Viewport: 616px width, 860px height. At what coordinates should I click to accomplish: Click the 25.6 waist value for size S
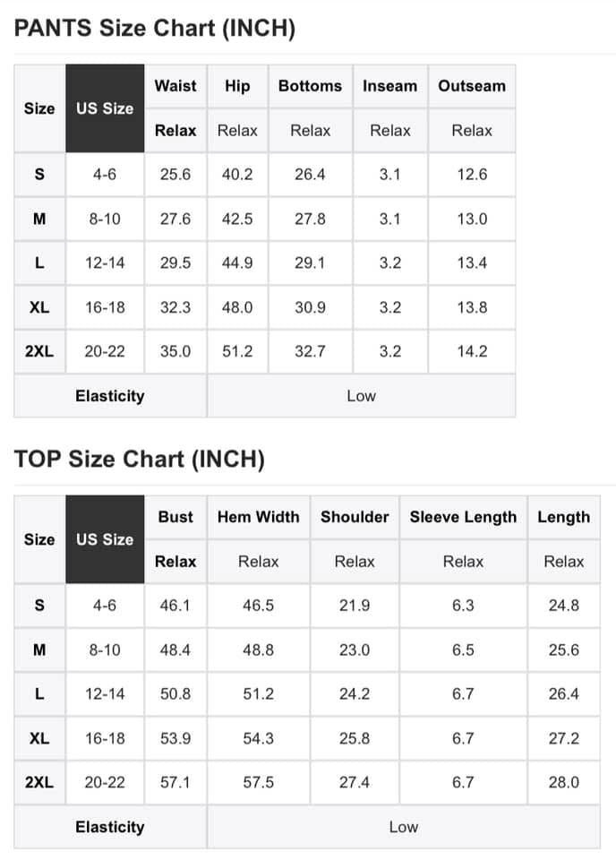click(175, 175)
